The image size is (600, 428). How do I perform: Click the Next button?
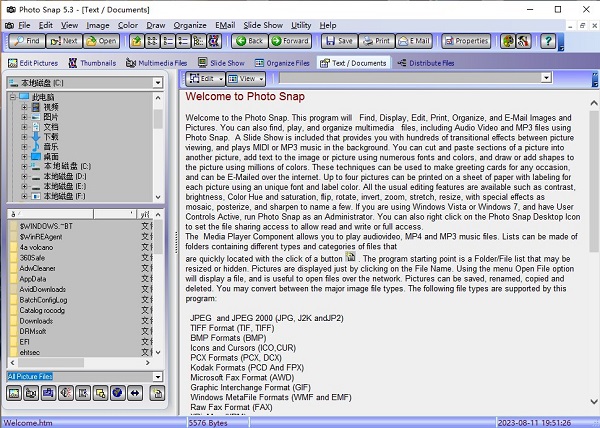[64, 41]
